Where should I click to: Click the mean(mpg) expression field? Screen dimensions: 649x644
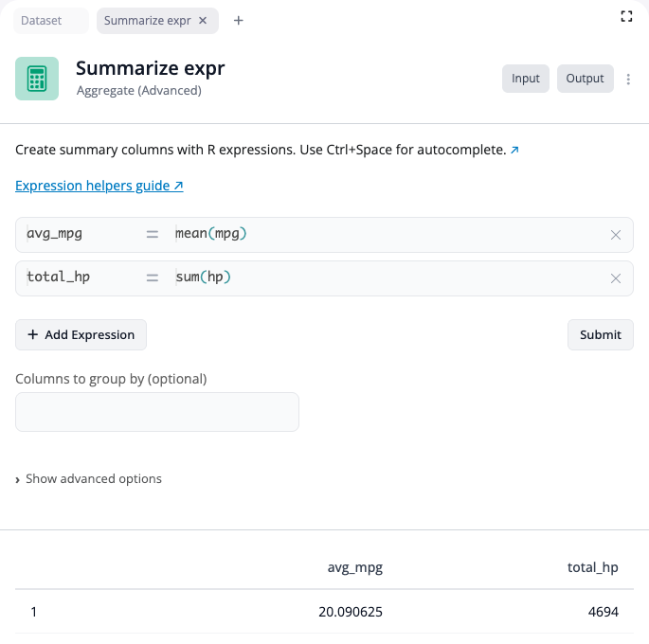[x=379, y=234]
